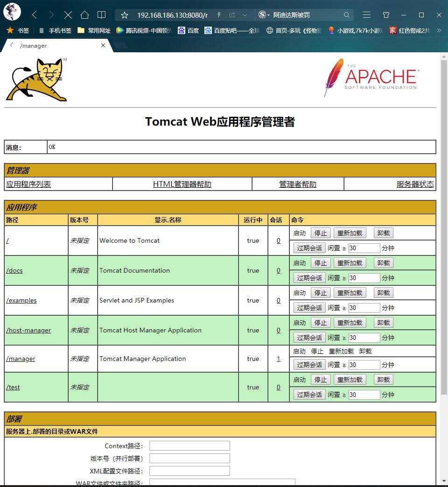The width and height of the screenshot is (448, 487).
Task: Click 过期会话 for /manager
Action: coord(309,365)
